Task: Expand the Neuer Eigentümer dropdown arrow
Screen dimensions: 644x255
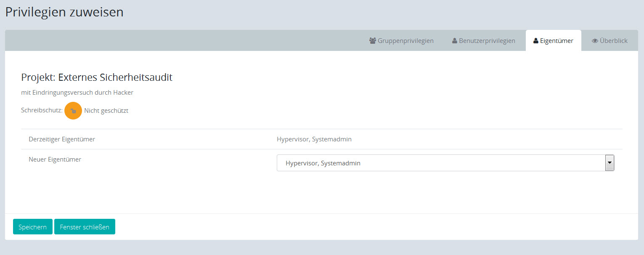Action: coord(609,163)
